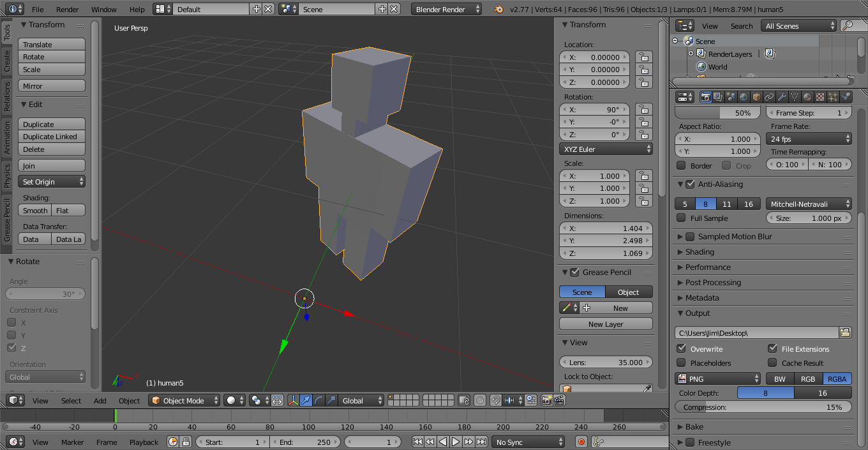This screenshot has width=868, height=450.
Task: Open the Blender Render engine dropdown
Action: [x=447, y=9]
